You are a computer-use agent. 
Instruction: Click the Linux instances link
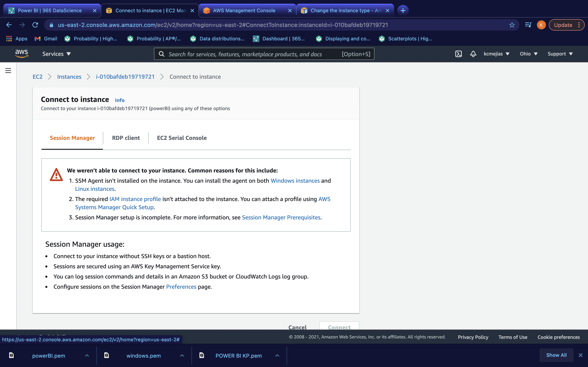(95, 189)
